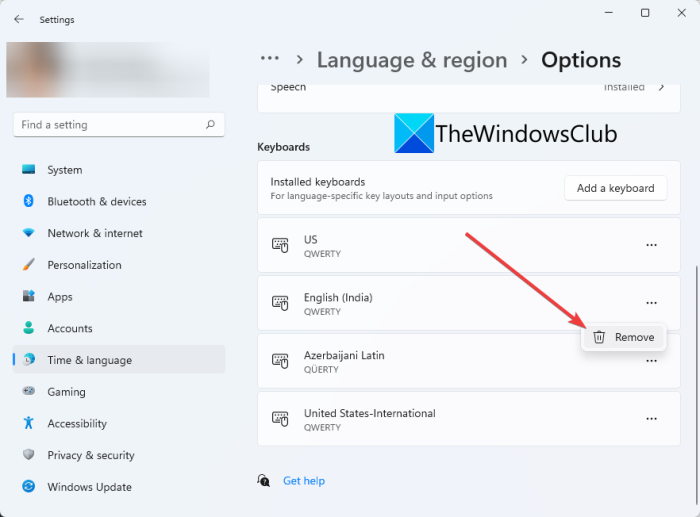
Task: Navigate to Language & region breadcrumb
Action: pyautogui.click(x=413, y=60)
